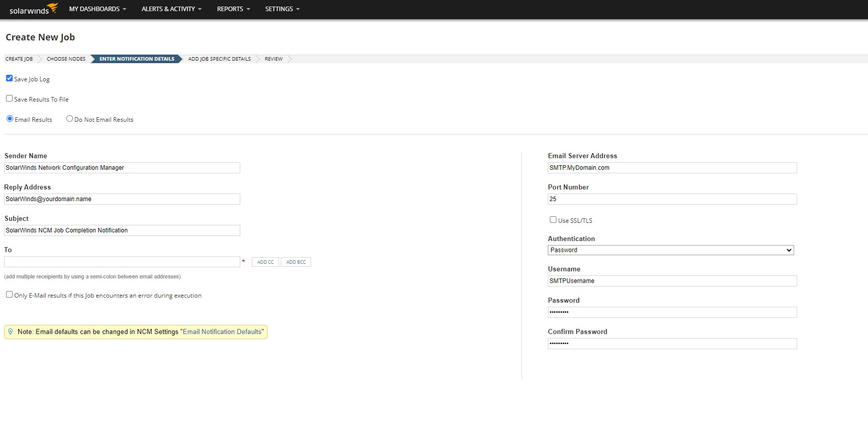
Task: Open the Authentication dropdown
Action: pos(671,250)
